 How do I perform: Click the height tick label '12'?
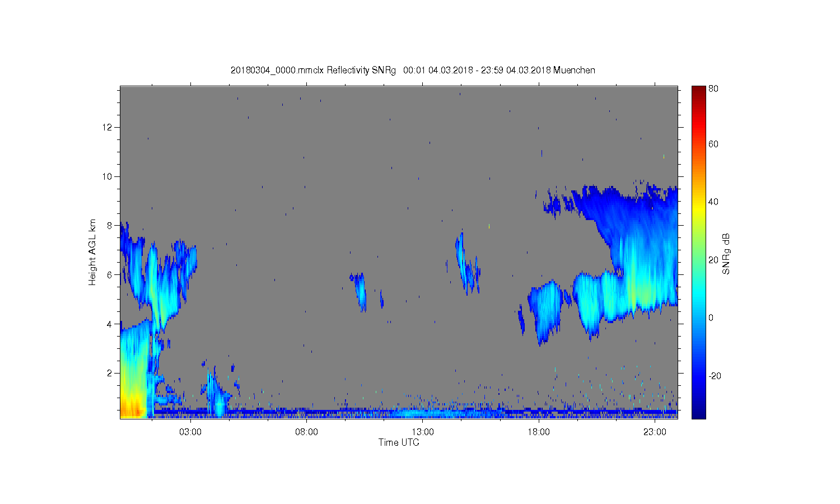pos(108,127)
